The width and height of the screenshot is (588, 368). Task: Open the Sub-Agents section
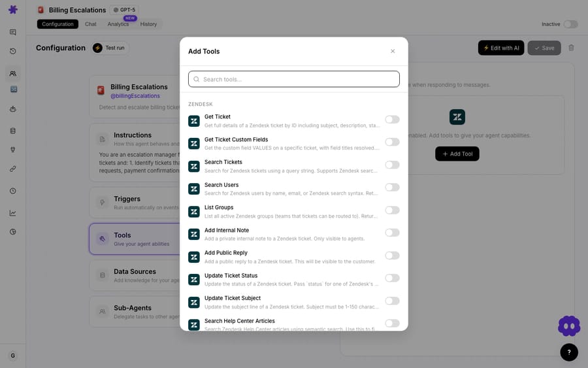(x=135, y=312)
